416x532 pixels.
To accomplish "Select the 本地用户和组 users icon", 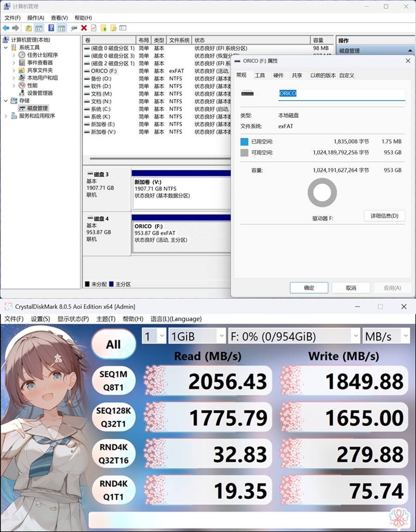I will [x=22, y=78].
